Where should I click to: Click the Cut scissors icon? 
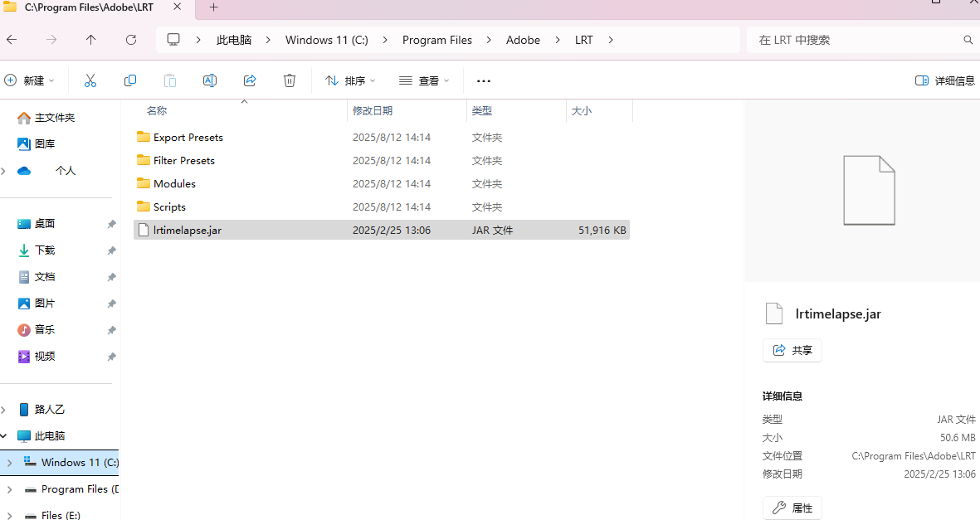click(x=90, y=80)
